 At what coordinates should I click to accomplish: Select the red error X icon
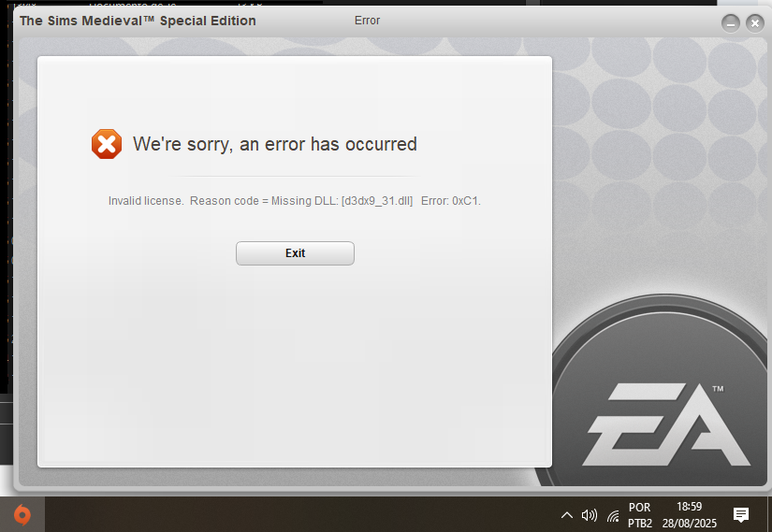click(107, 144)
